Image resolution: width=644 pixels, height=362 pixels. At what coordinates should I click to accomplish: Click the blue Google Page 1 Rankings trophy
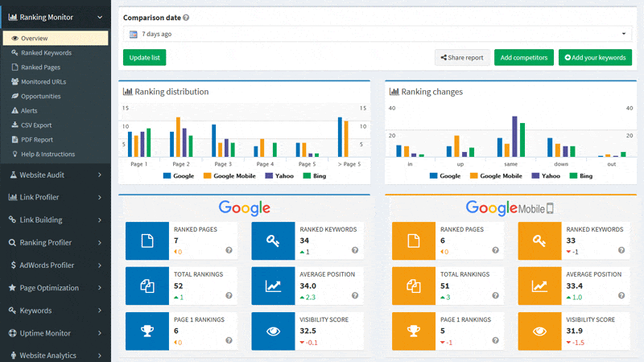point(147,331)
